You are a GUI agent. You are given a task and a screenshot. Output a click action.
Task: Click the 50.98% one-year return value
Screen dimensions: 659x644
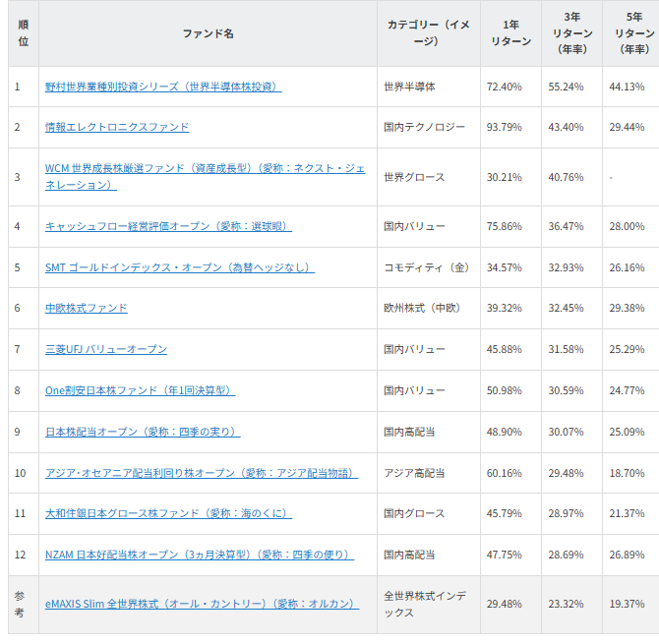click(x=504, y=391)
